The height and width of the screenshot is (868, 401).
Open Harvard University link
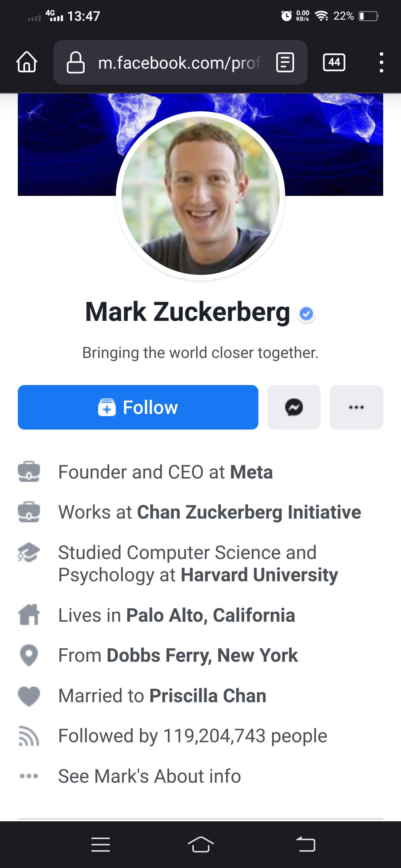pyautogui.click(x=259, y=575)
